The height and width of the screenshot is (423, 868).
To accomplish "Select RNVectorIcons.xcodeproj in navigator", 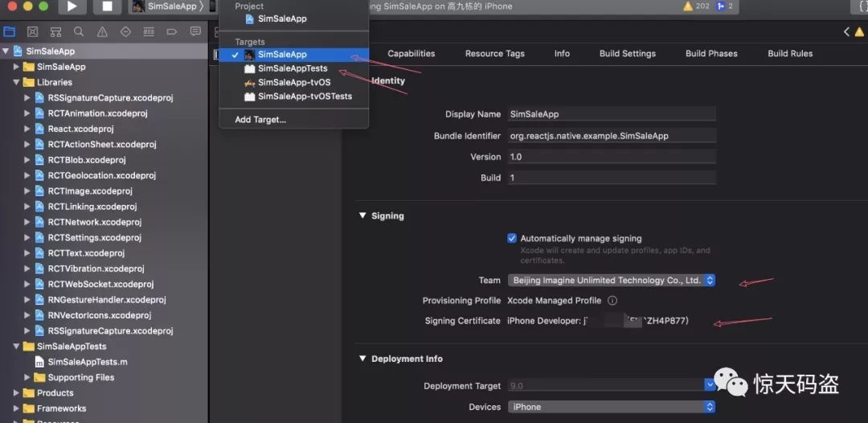I will pyautogui.click(x=100, y=315).
